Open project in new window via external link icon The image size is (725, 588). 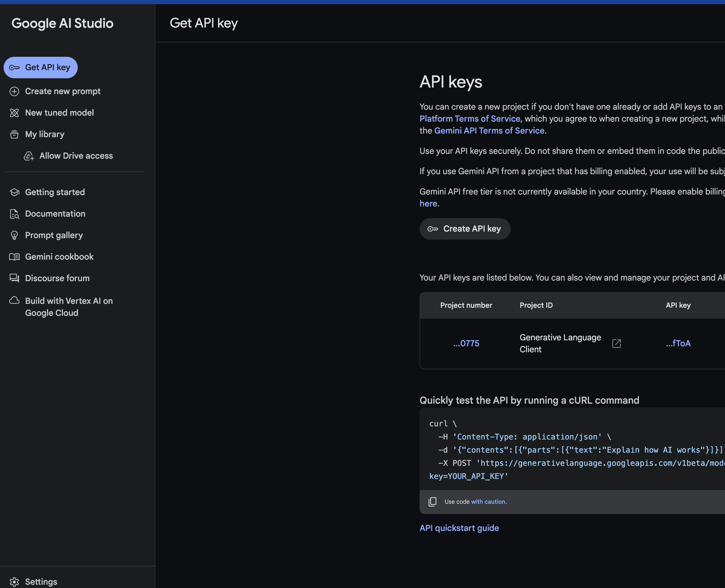pyautogui.click(x=617, y=344)
